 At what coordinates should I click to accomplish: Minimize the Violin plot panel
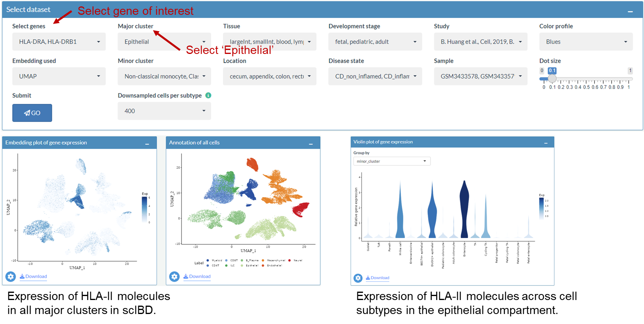[x=546, y=143]
